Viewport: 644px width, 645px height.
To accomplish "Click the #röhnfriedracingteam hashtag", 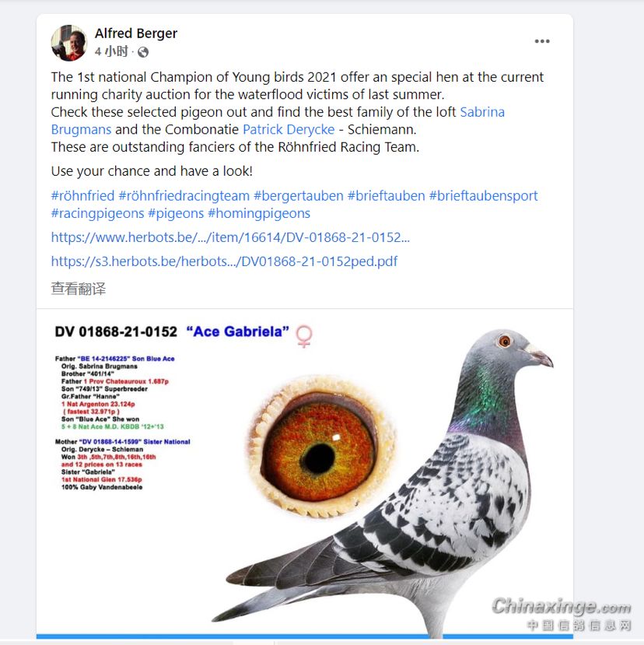I will 184,196.
